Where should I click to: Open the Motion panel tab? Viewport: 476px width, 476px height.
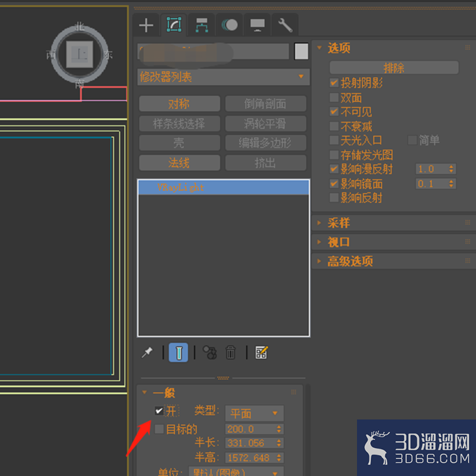pos(230,25)
